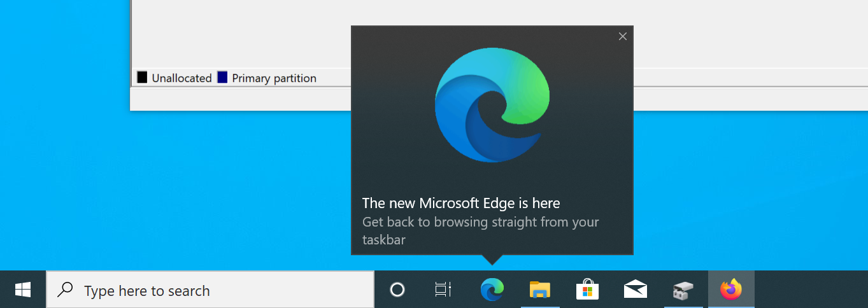The image size is (868, 308).
Task: Click the black Unallocated legend swatch
Action: (142, 78)
